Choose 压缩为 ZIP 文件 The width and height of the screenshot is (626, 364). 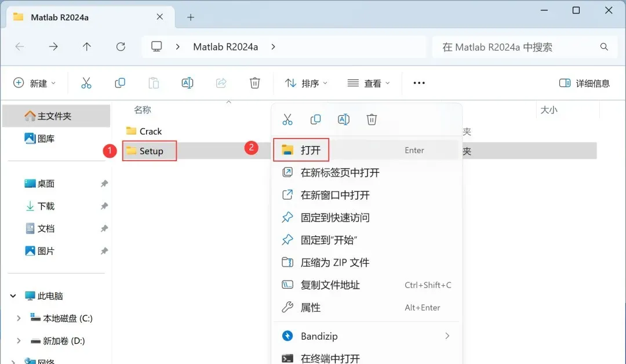(366, 262)
